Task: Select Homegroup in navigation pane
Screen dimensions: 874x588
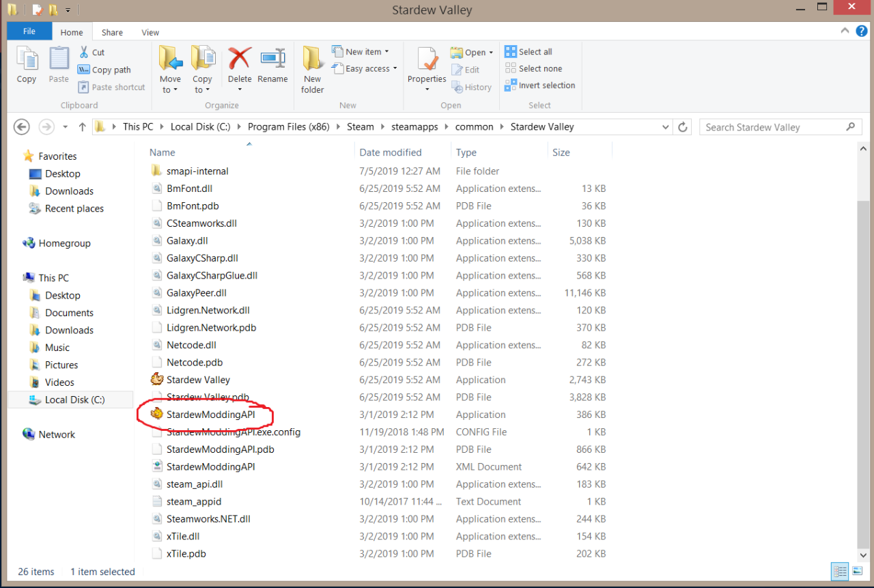Action: [64, 243]
